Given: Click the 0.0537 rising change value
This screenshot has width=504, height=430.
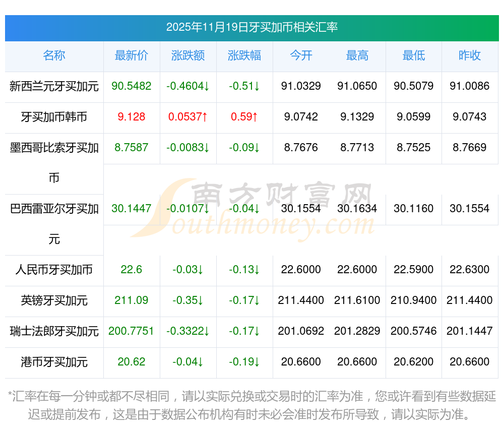Looking at the screenshot, I should pyautogui.click(x=187, y=116).
